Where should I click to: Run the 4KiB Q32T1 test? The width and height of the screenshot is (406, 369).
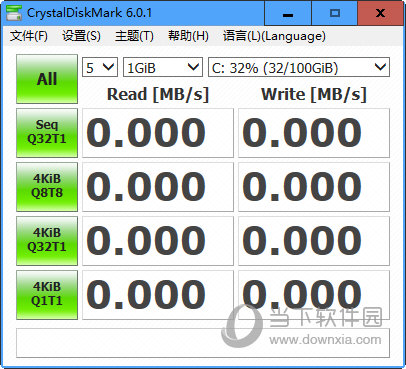click(x=47, y=241)
